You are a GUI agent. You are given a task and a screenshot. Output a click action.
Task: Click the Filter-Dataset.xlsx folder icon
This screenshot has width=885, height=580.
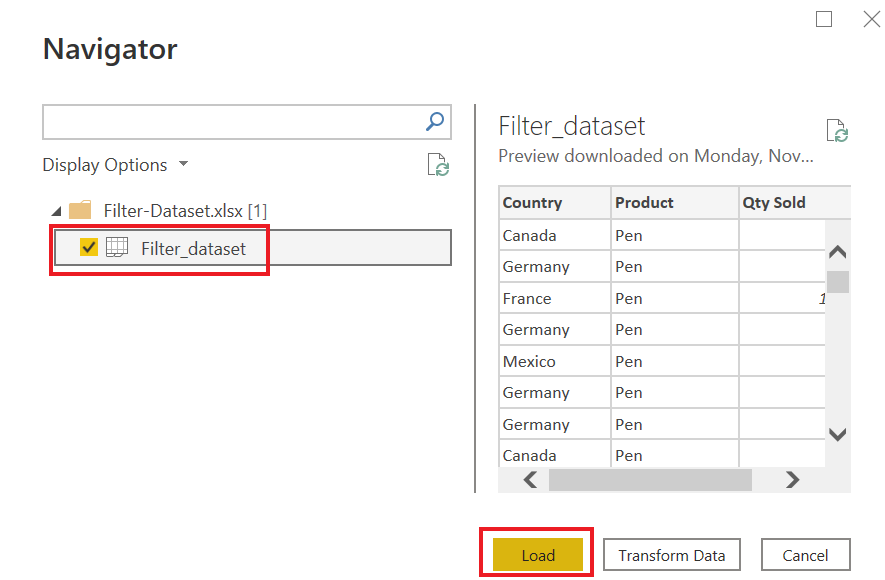tap(80, 211)
